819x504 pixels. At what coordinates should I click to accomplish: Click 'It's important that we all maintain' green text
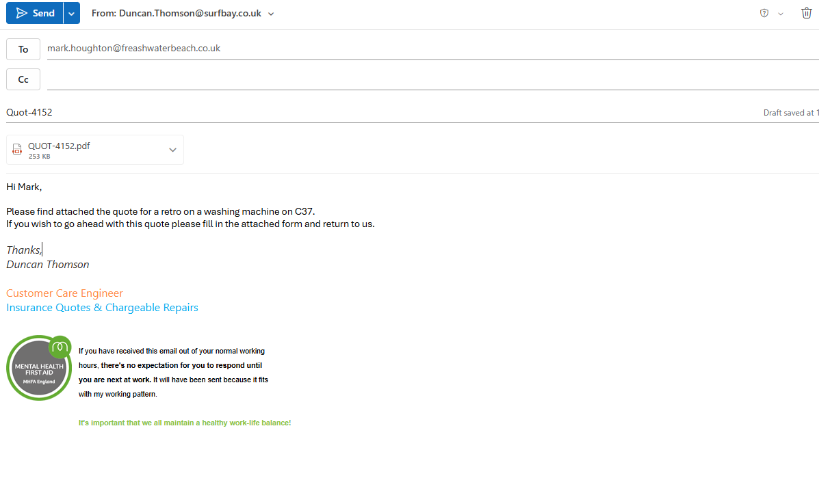[184, 423]
